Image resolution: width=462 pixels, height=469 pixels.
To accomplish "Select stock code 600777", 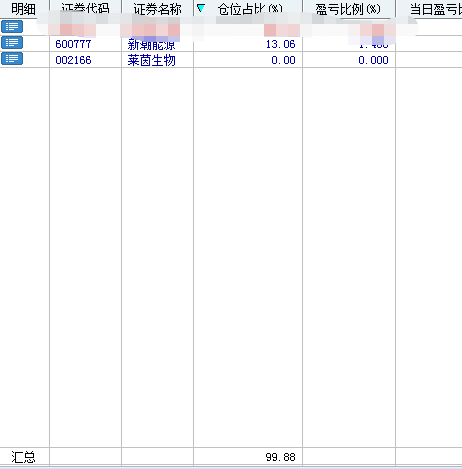I will click(x=73, y=44).
